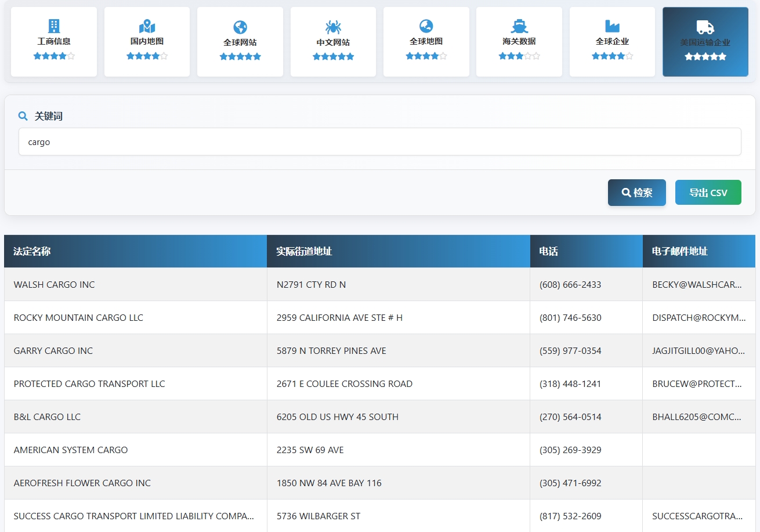Select the AMERICAN SYSTEM CARGO cell
Screen dimensions: 760x532
[x=136, y=450]
